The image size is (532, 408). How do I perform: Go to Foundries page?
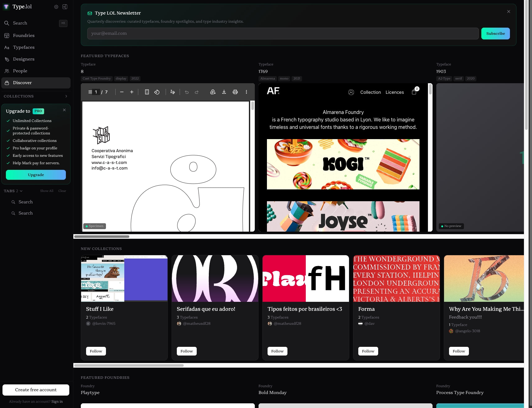(x=36, y=36)
